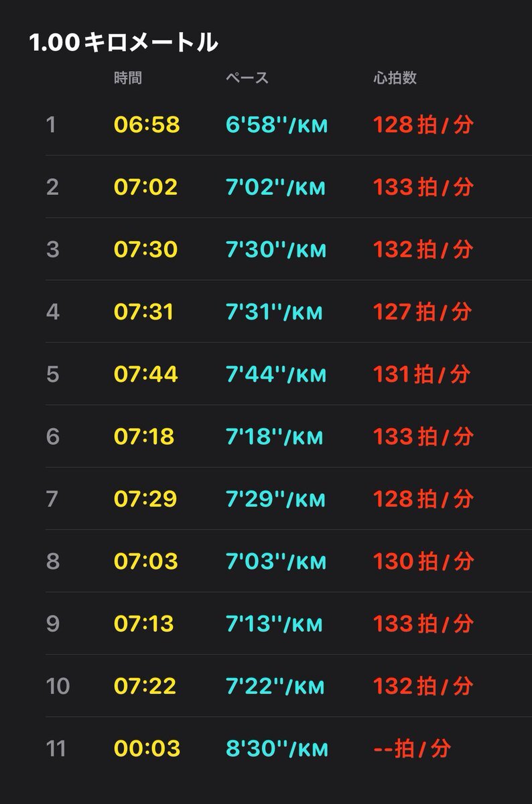Select split 5 pace 7'44''/км

(275, 374)
